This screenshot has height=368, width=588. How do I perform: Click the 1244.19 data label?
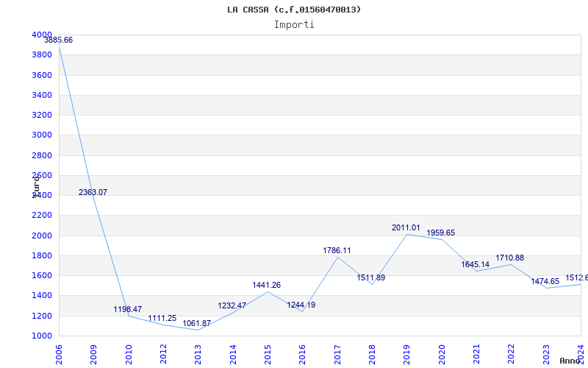[x=301, y=305]
